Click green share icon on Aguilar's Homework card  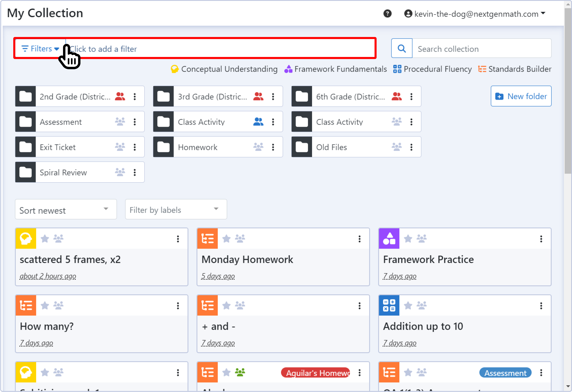(240, 372)
